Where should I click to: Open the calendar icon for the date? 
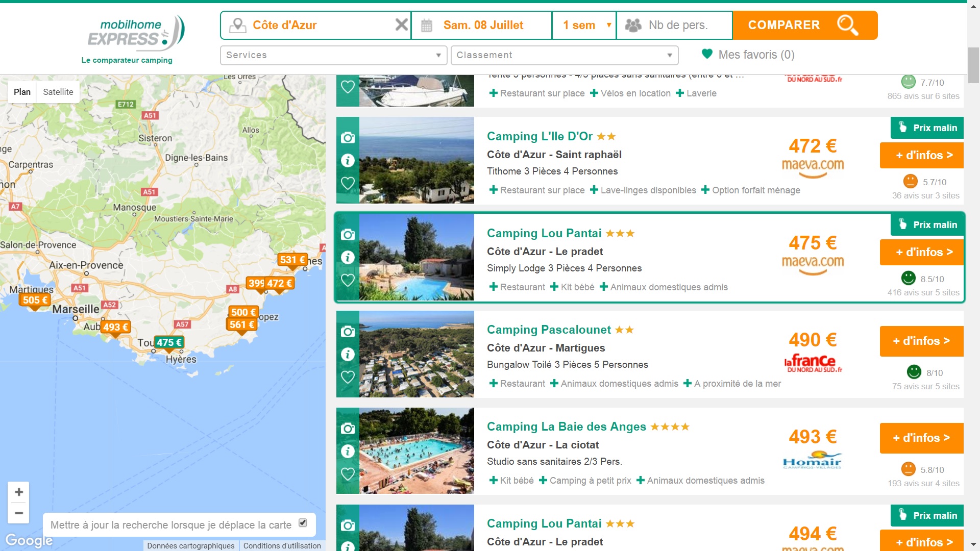coord(427,25)
